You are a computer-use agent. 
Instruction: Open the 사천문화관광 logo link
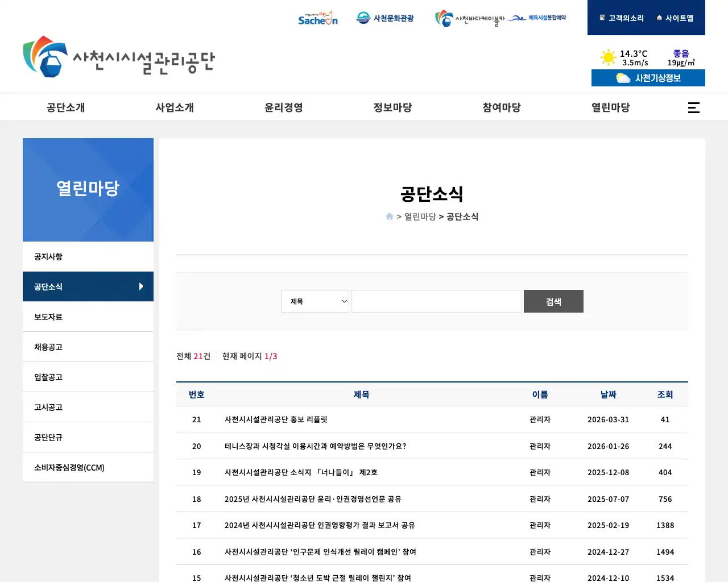click(385, 18)
